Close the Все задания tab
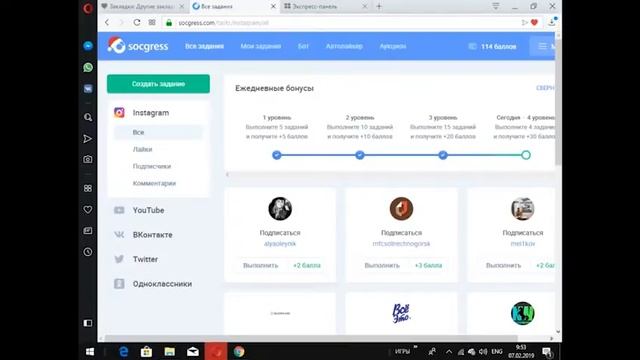The image size is (640, 360). click(273, 7)
